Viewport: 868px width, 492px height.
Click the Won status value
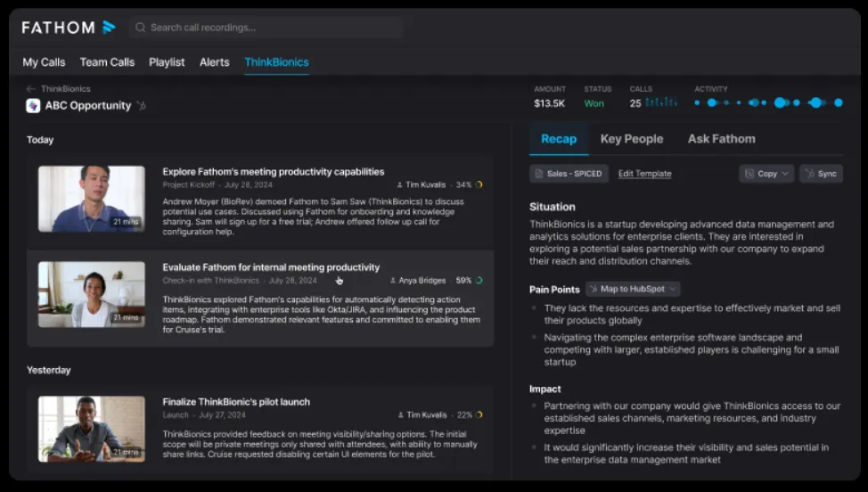[594, 103]
